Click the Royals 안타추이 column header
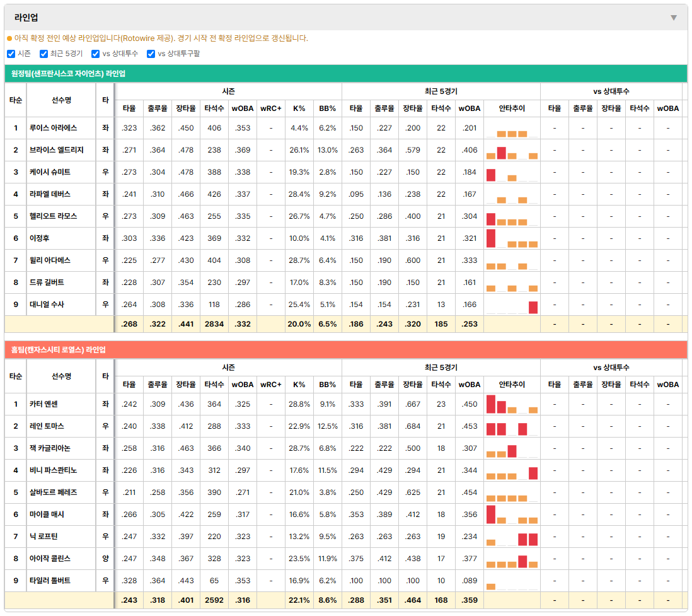 pyautogui.click(x=512, y=385)
